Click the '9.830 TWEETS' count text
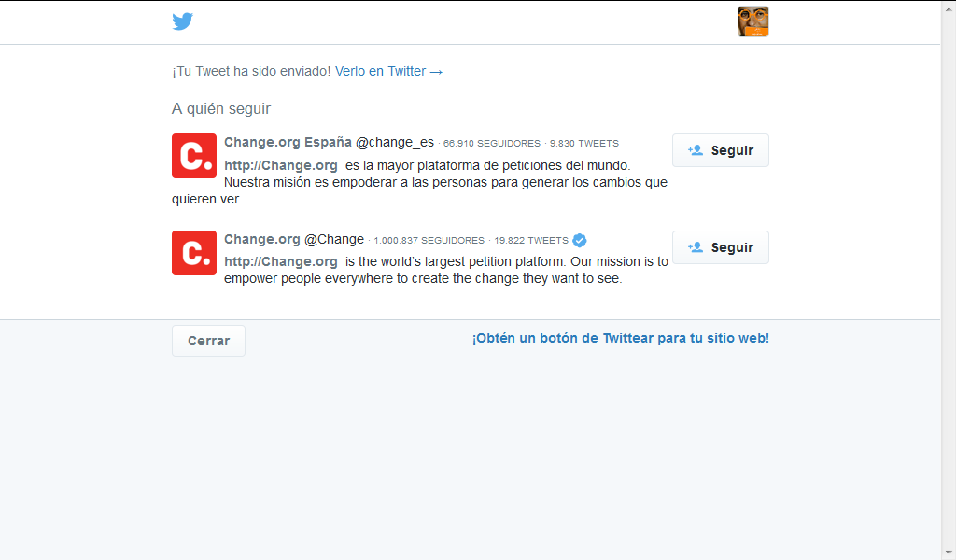Screen dimensions: 956x560 [x=584, y=143]
